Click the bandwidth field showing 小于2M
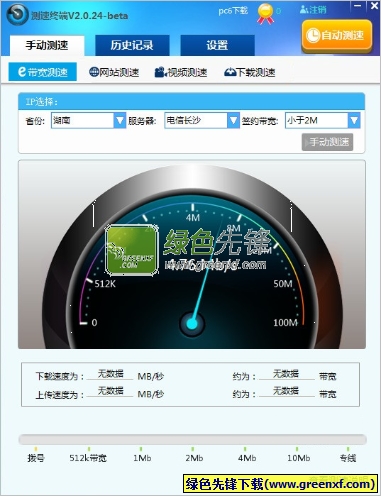381x496 pixels. 317,120
